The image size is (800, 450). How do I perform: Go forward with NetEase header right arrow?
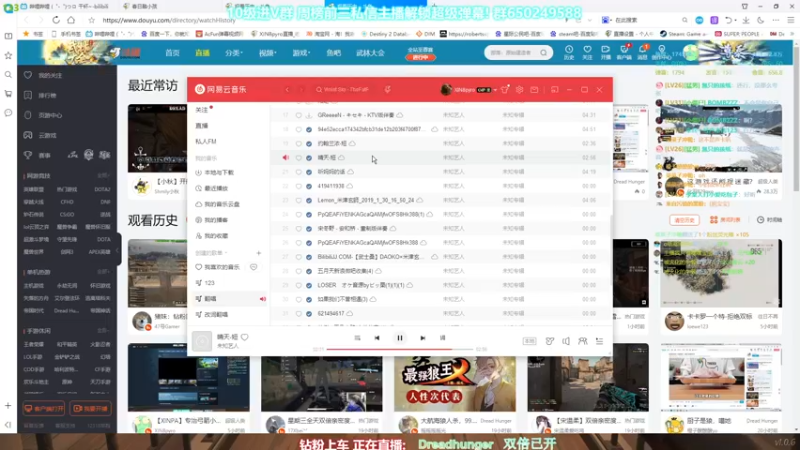tap(301, 89)
